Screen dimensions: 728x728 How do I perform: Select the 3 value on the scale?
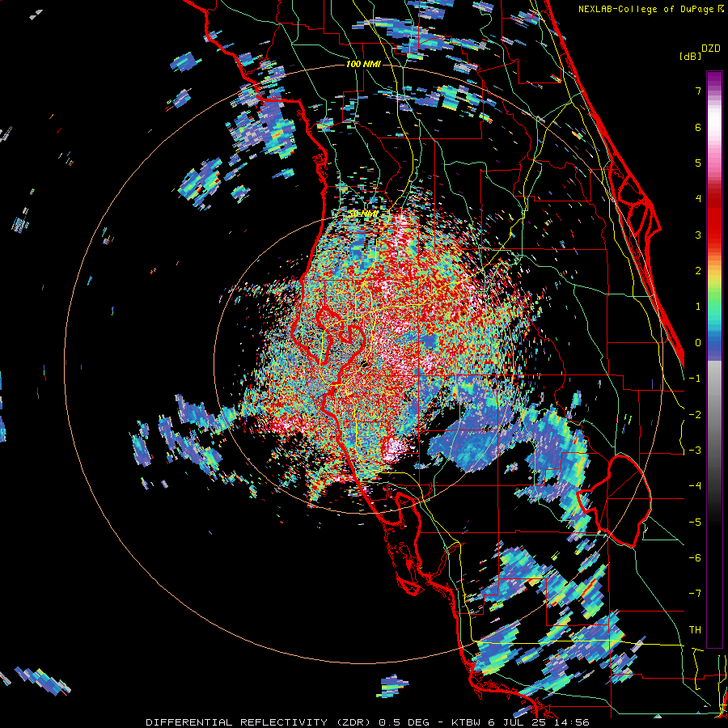(698, 235)
